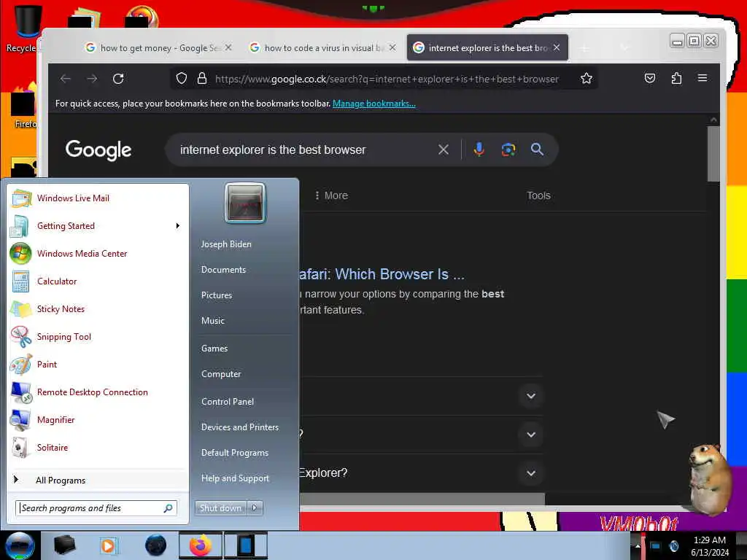Open the More search filters dropdown
747x560 pixels.
pyautogui.click(x=331, y=195)
